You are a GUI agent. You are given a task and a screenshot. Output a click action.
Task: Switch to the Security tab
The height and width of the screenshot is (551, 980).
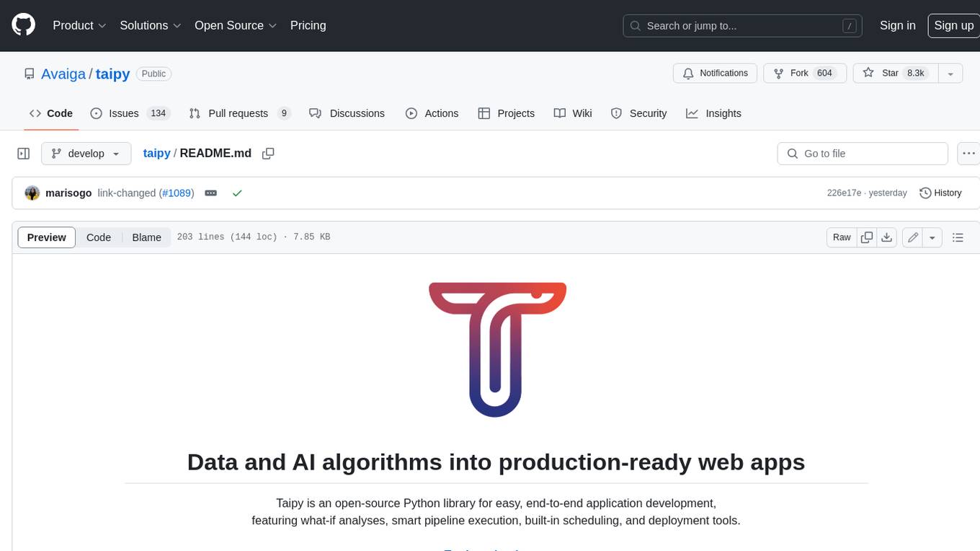point(638,113)
